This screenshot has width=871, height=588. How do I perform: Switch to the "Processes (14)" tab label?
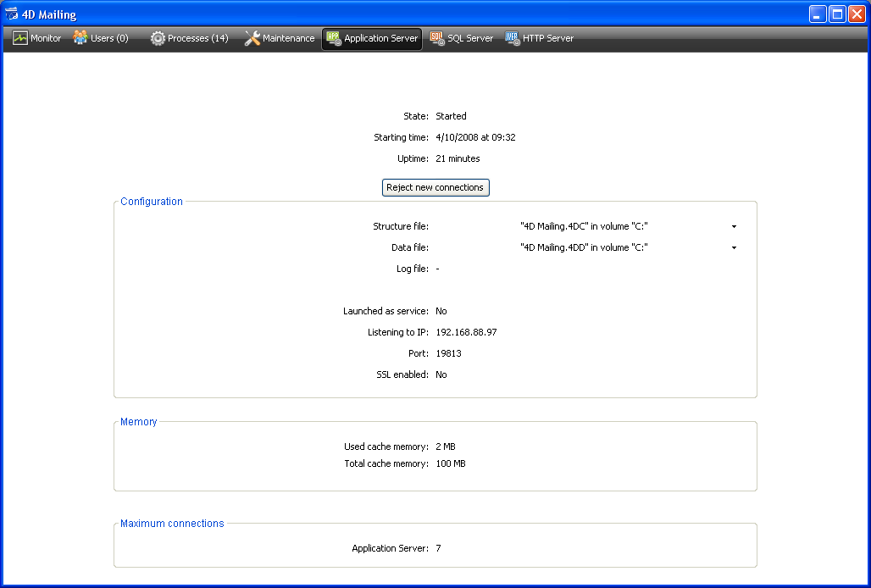[197, 38]
